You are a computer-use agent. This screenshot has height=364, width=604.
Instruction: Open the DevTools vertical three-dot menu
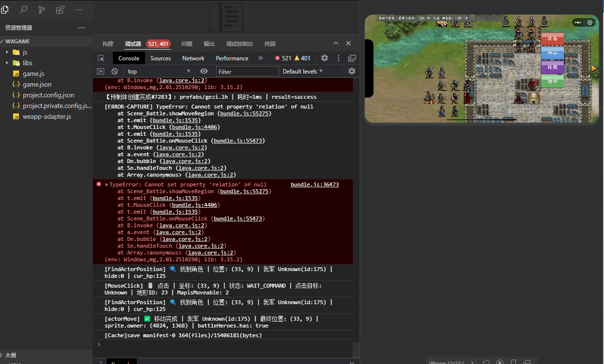coord(338,58)
